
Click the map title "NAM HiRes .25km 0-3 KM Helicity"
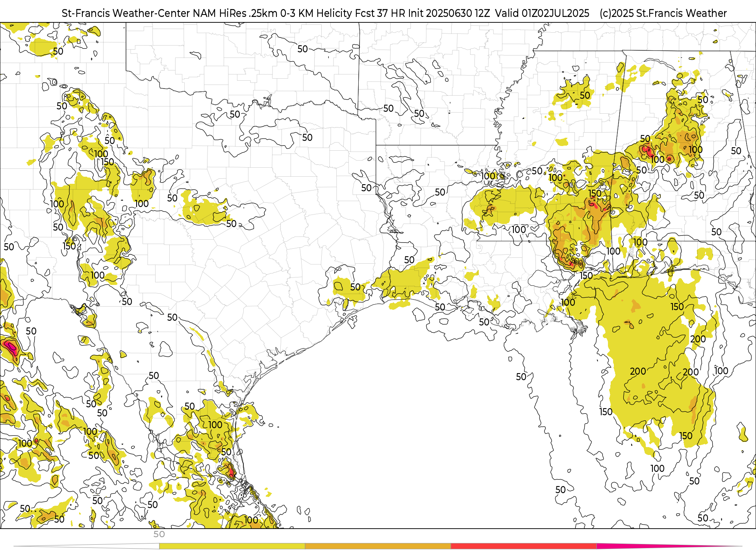point(272,13)
